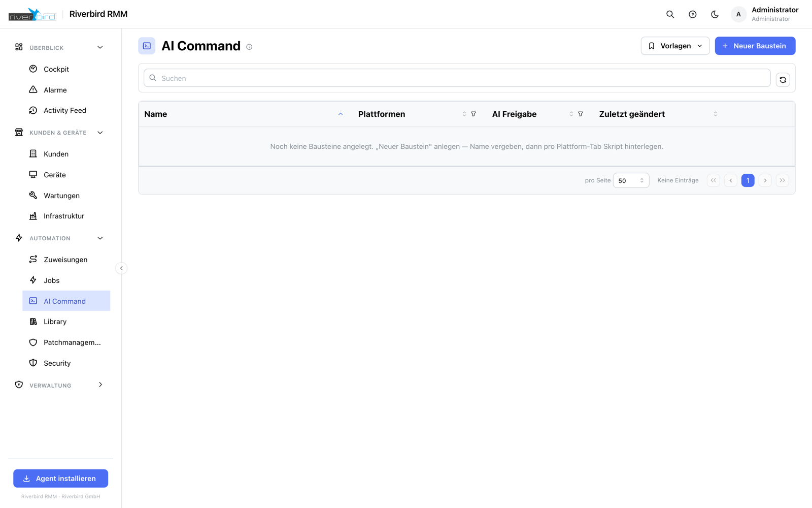Click the search magnifier icon in header
Image resolution: width=812 pixels, height=508 pixels.
670,14
